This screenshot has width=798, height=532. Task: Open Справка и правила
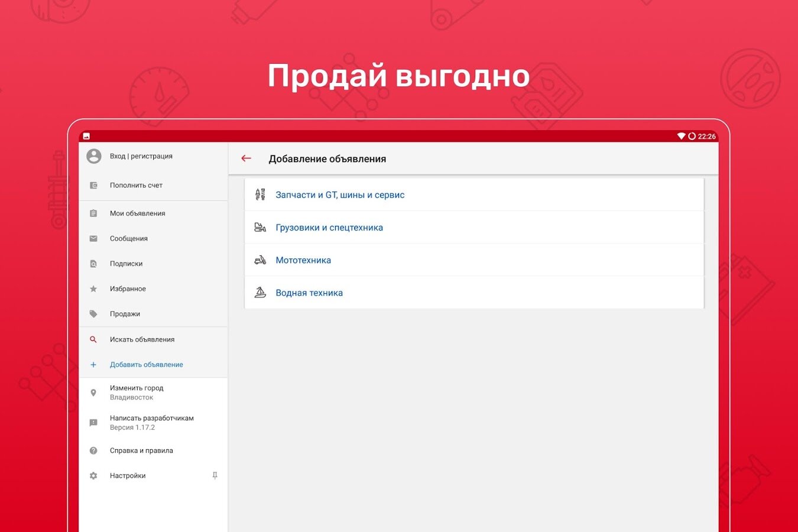tap(153, 450)
